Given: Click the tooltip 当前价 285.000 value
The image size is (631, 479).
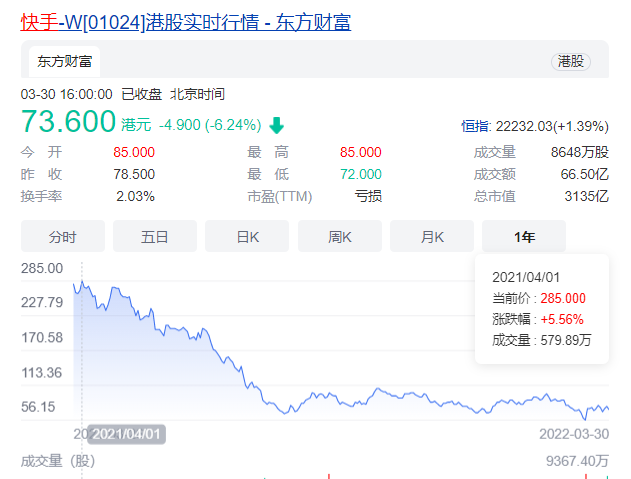Looking at the screenshot, I should point(563,298).
